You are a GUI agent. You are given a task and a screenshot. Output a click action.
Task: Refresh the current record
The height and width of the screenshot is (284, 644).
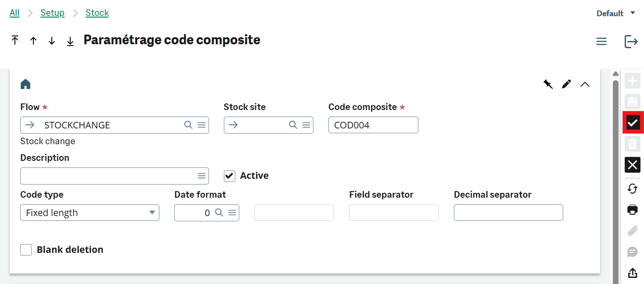[x=632, y=188]
